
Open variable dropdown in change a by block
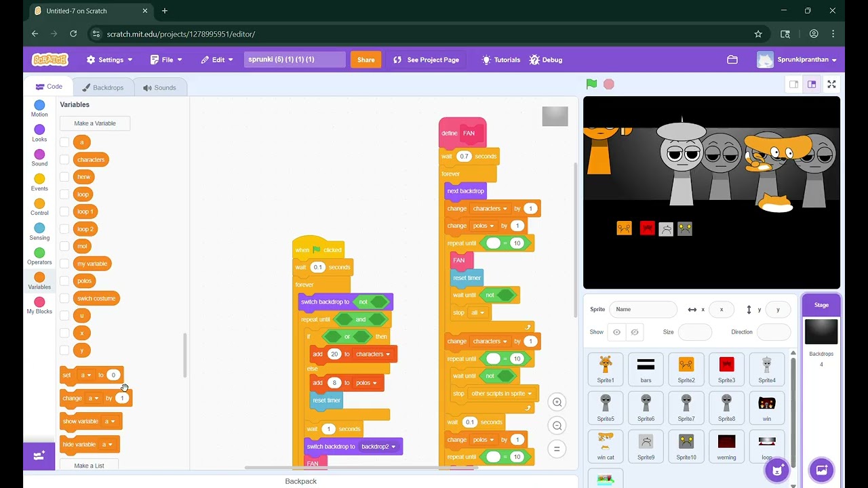[x=94, y=399]
